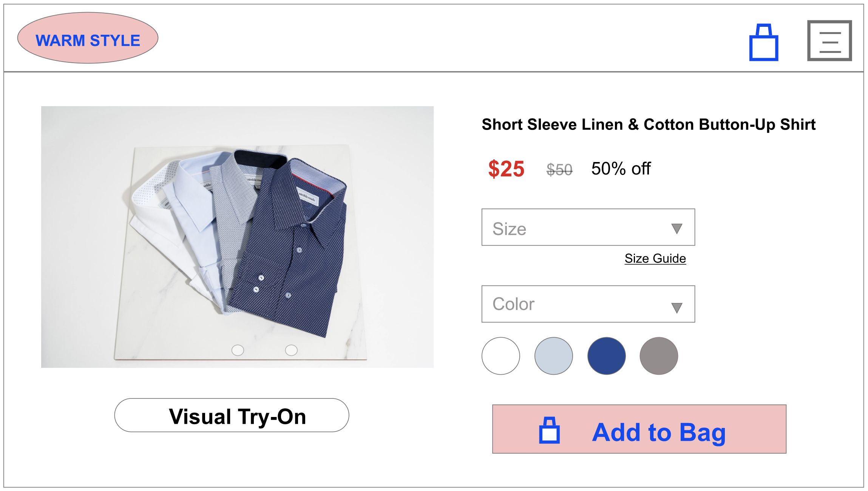Screen dimensions: 868x491
Task: Select the first image carousel dot
Action: (x=238, y=350)
